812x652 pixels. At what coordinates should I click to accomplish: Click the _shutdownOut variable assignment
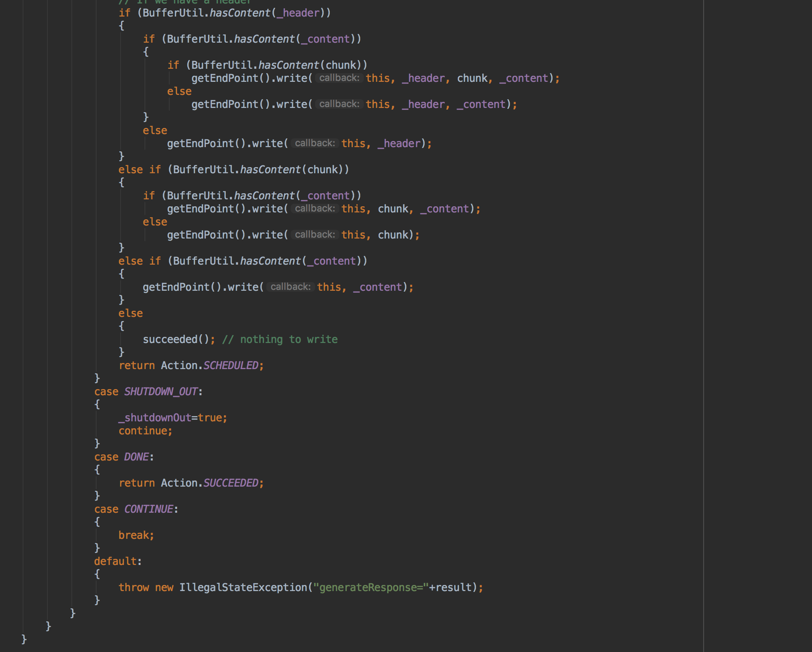[155, 418]
